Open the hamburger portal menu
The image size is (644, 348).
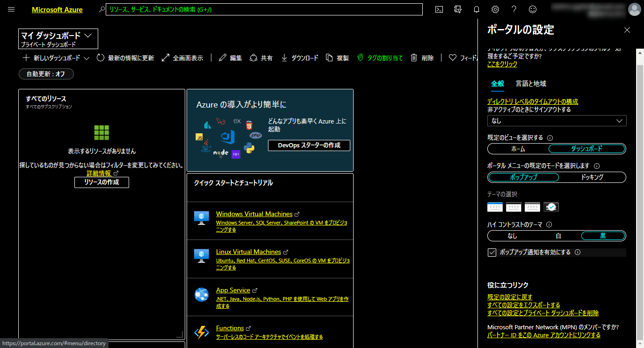coord(12,9)
